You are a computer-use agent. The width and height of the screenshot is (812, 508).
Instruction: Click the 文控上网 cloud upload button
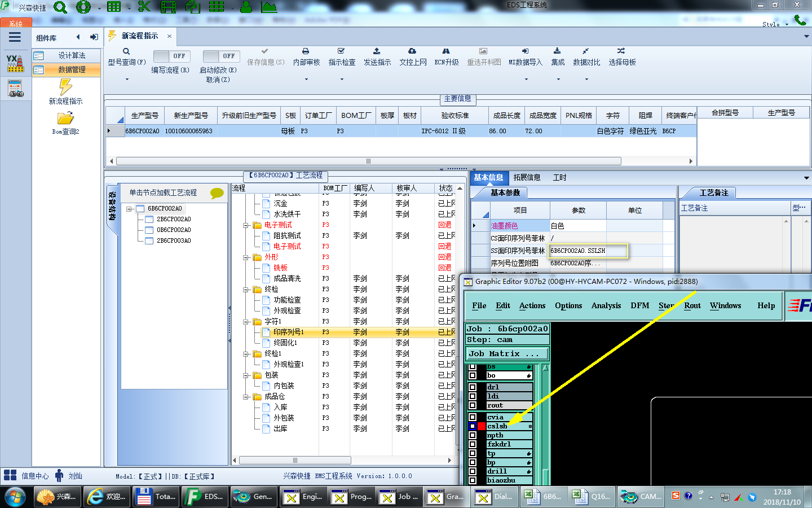tap(413, 57)
